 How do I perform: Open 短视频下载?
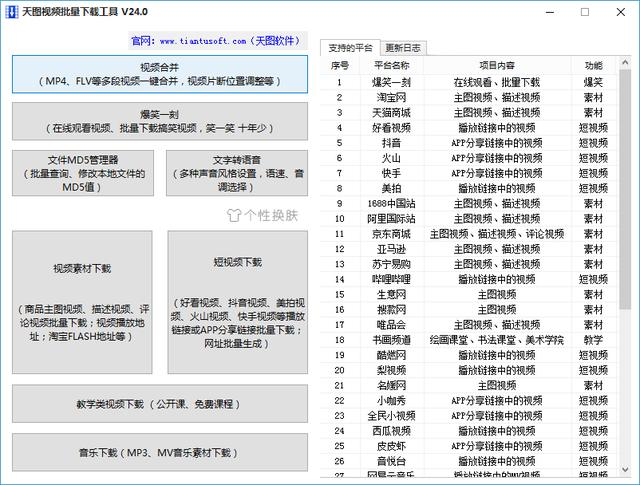[238, 302]
